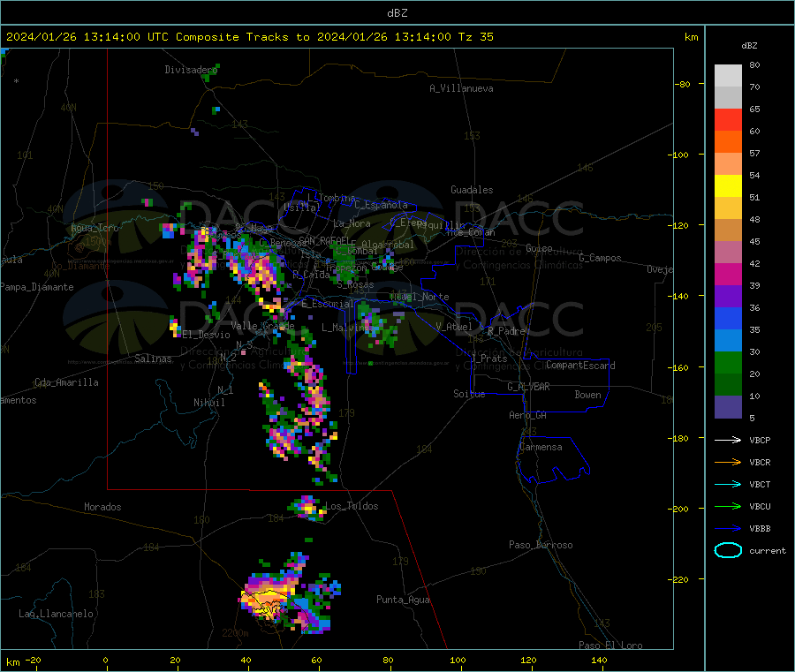Click the 'Carmensa' location label
The height and width of the screenshot is (672, 795).
click(x=541, y=447)
